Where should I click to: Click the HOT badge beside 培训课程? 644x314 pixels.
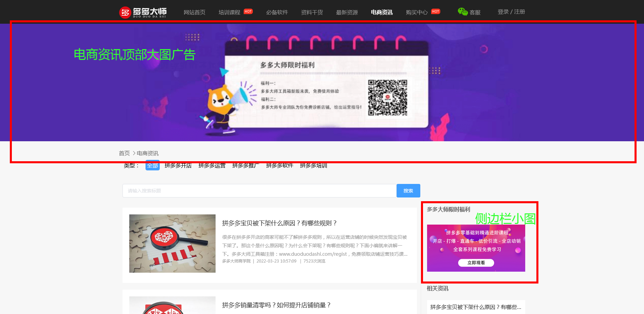click(x=248, y=12)
